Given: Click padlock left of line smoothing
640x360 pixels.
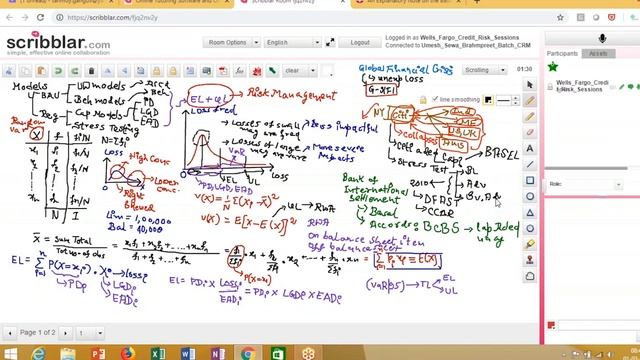Looking at the screenshot, I should tap(423, 100).
